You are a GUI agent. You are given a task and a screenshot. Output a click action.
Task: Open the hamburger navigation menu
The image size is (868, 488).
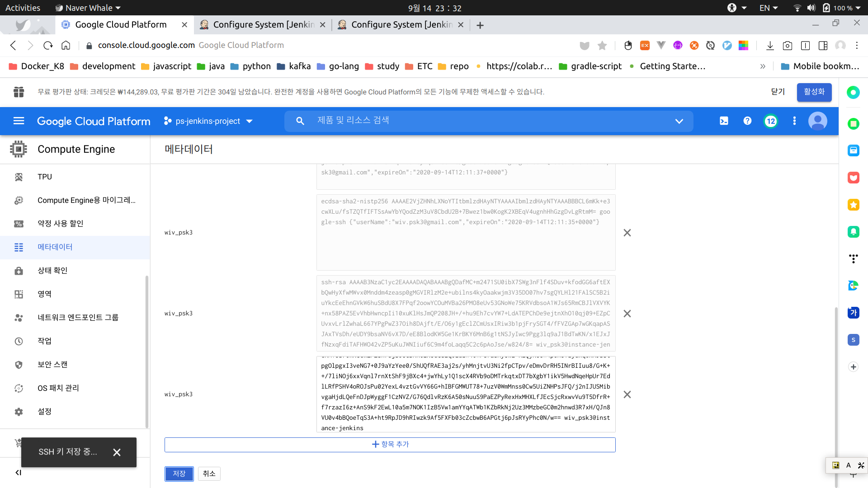(x=19, y=121)
